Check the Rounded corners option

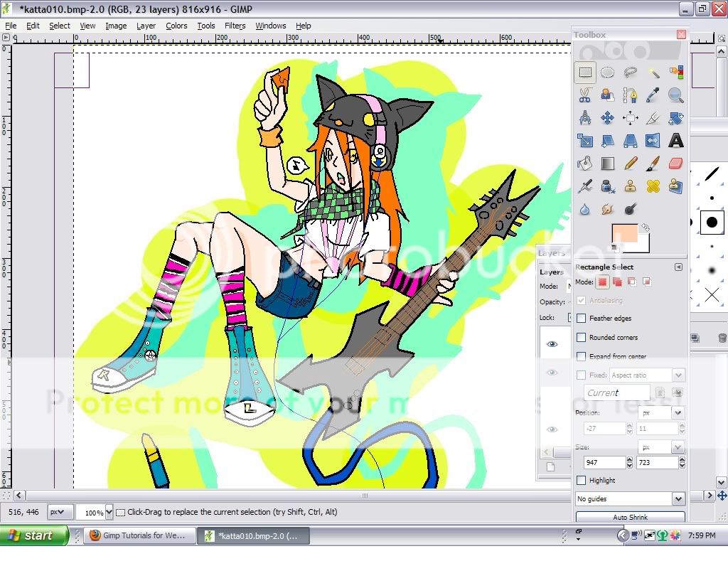[582, 338]
